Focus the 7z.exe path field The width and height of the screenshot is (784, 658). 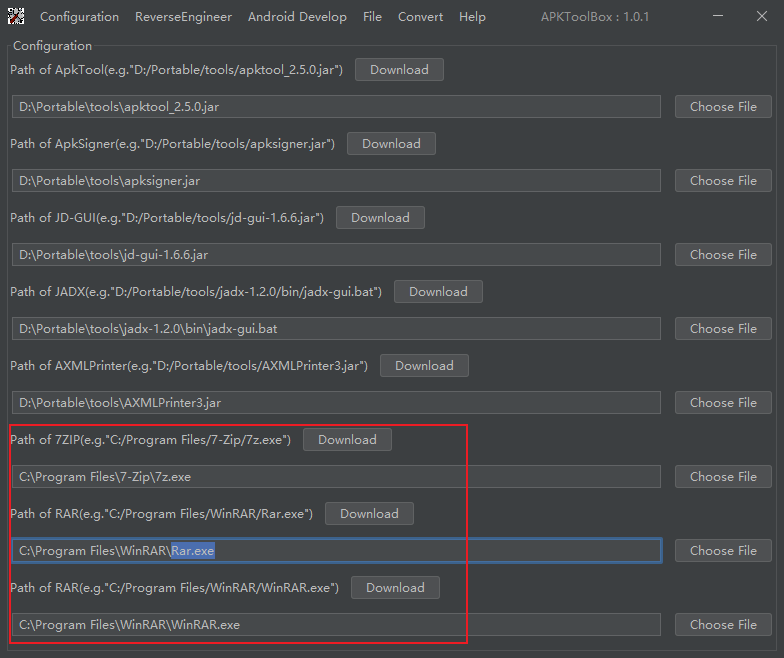point(336,476)
